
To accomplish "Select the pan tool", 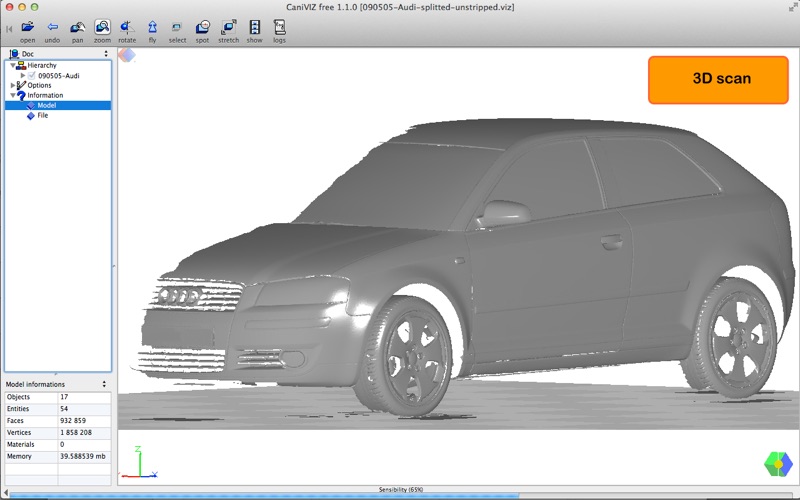I will 78,32.
